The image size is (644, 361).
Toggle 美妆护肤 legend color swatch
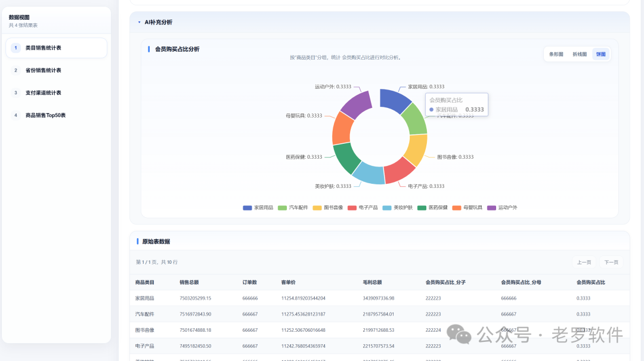coord(387,208)
